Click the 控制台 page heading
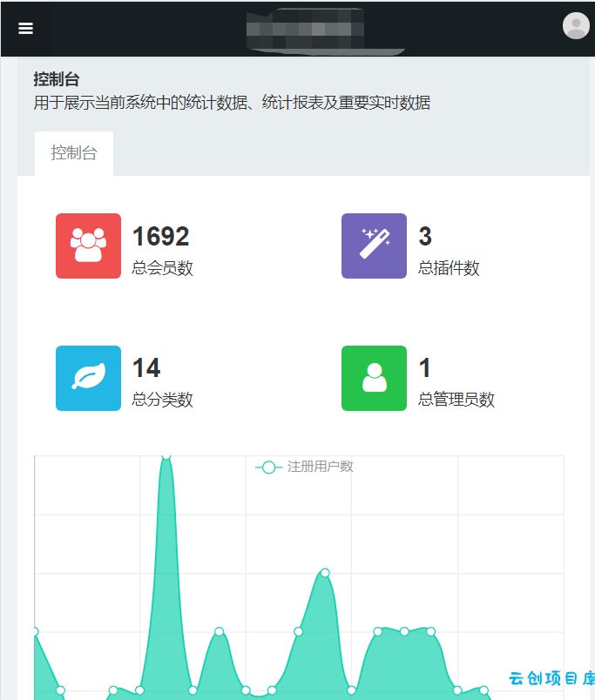 [x=57, y=79]
